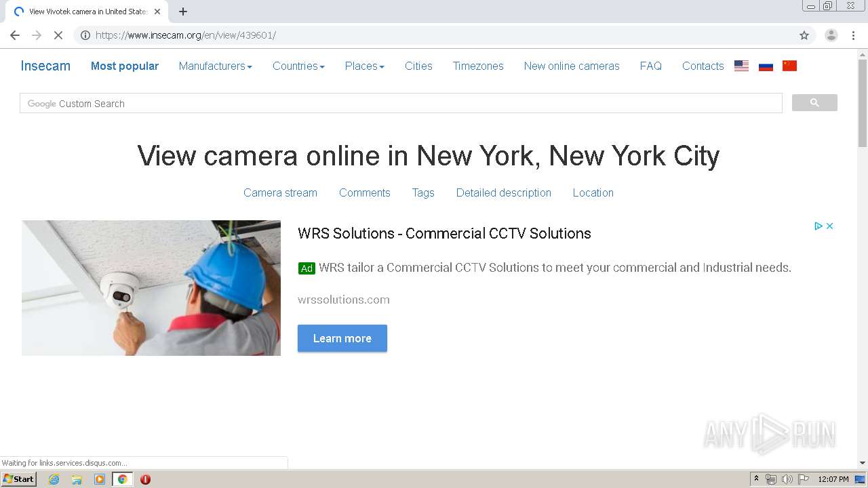868x488 pixels.
Task: Expand the Places dropdown
Action: 365,66
